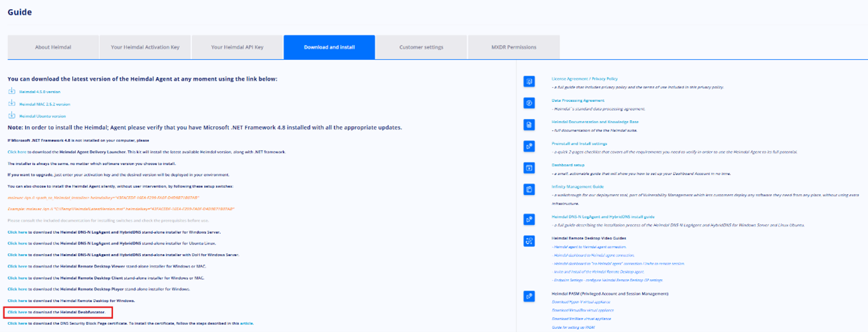
Task: Click here for DNS-N LogAgent Ubuntu Linux installer
Action: coord(17,244)
